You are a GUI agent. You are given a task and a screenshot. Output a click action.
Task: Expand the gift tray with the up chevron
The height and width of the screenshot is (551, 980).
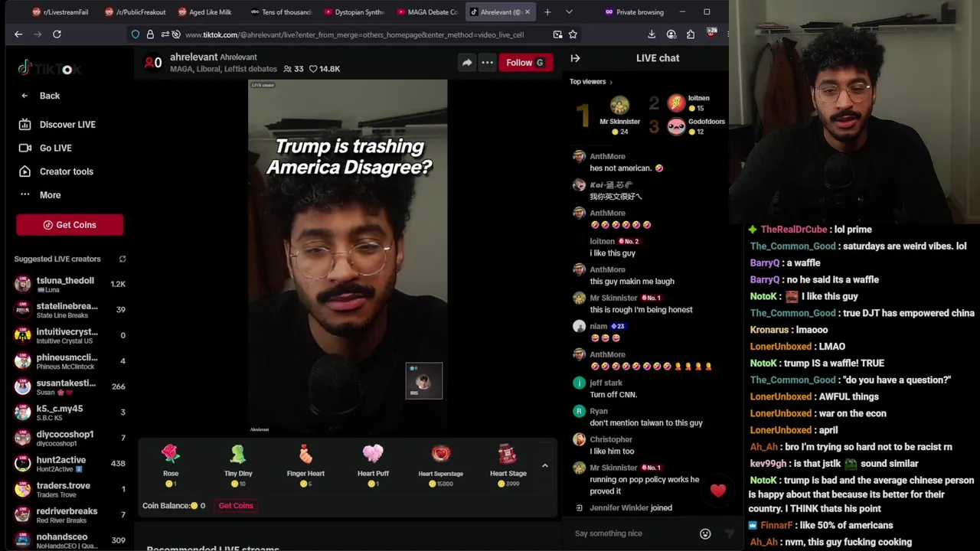pos(545,466)
